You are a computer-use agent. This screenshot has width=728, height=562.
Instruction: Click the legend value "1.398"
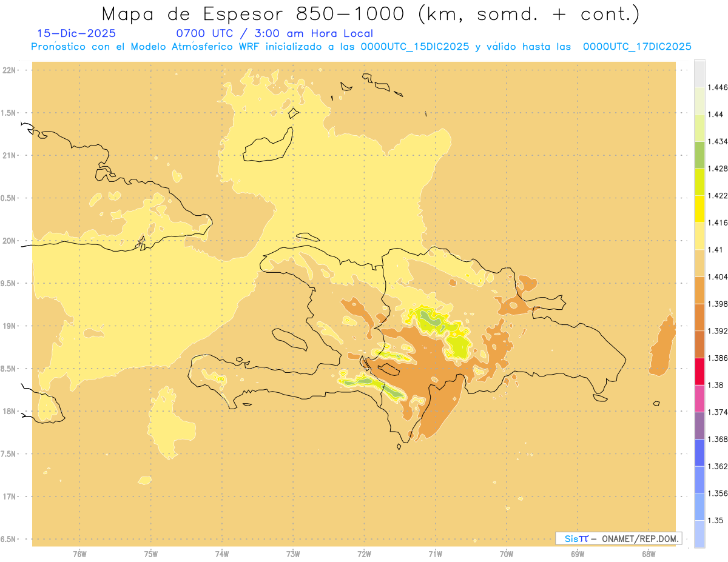point(718,304)
